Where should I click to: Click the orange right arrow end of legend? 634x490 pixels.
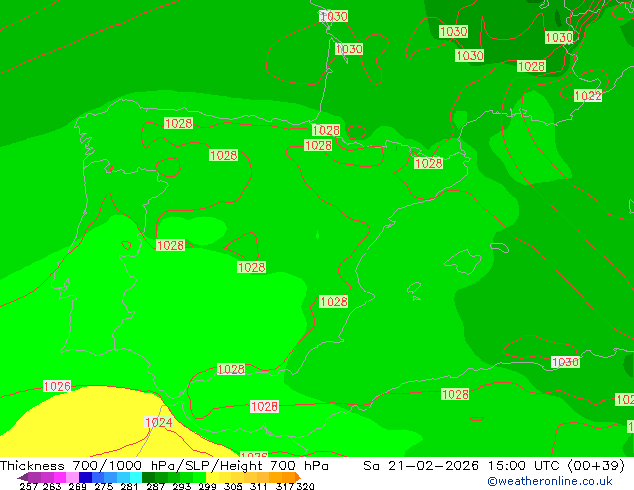click(x=298, y=477)
